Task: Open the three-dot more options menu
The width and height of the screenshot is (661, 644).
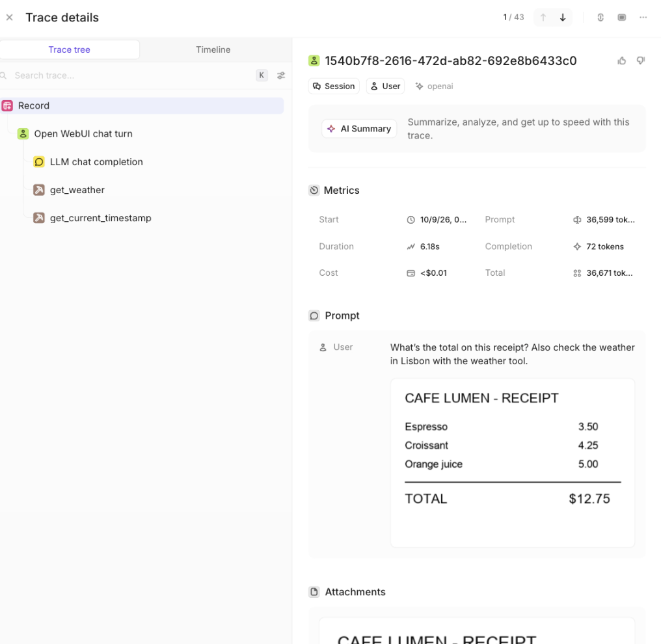Action: tap(643, 18)
